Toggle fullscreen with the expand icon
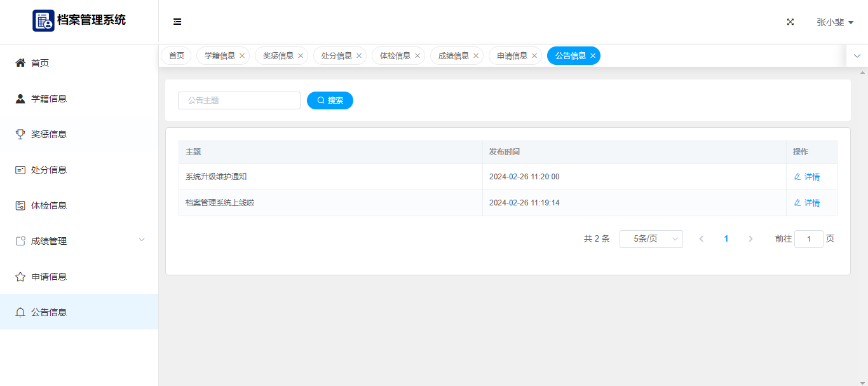This screenshot has width=868, height=386. coord(790,22)
